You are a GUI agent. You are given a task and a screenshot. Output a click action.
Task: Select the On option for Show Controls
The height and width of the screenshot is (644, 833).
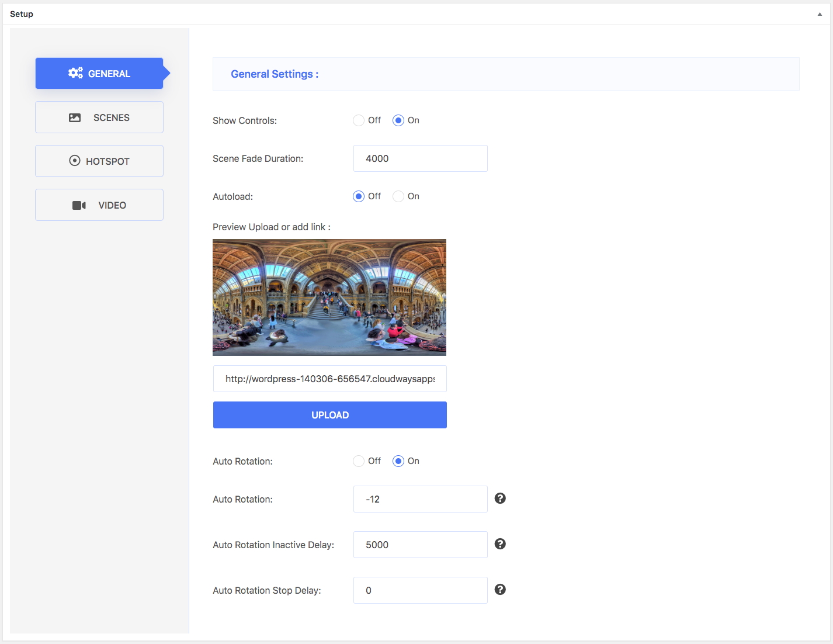tap(398, 120)
